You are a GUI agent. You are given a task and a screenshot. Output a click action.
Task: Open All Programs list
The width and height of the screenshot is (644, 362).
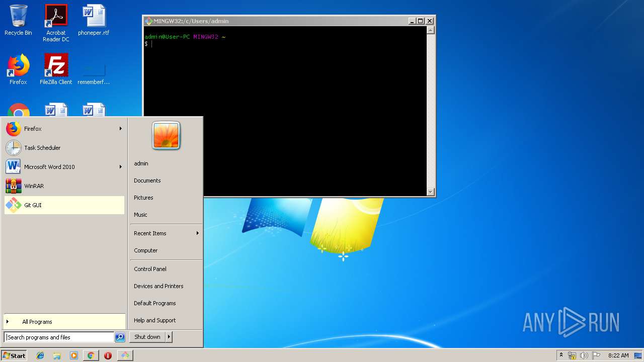click(x=64, y=322)
